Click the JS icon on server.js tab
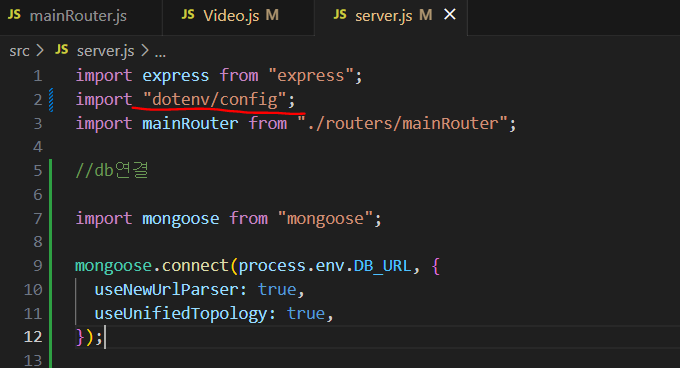The width and height of the screenshot is (680, 368). pos(340,15)
